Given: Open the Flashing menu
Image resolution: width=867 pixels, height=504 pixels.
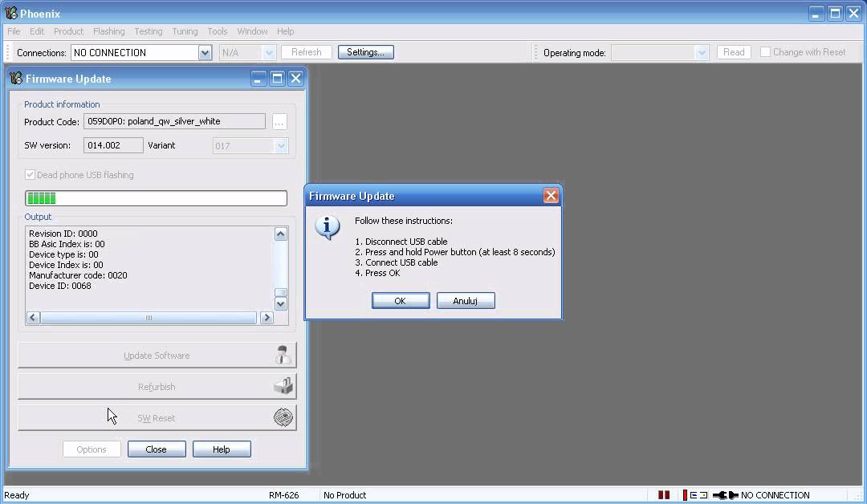Looking at the screenshot, I should (x=109, y=31).
